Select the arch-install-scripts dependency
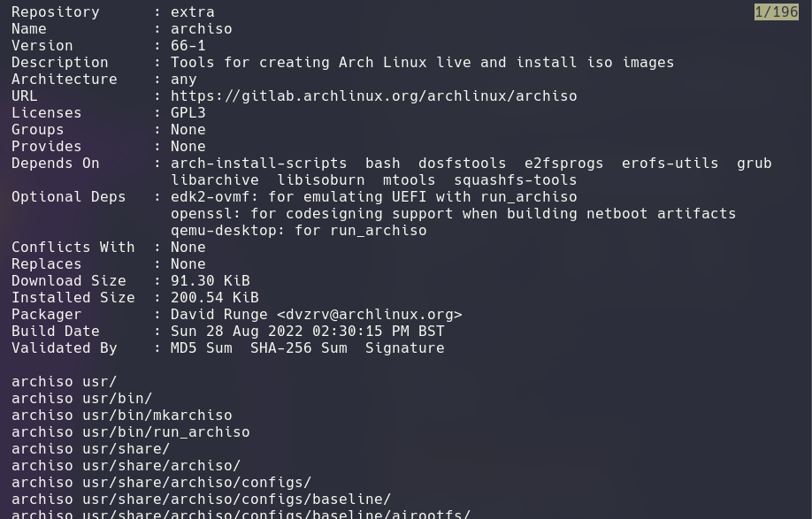812x519 pixels. (258, 163)
